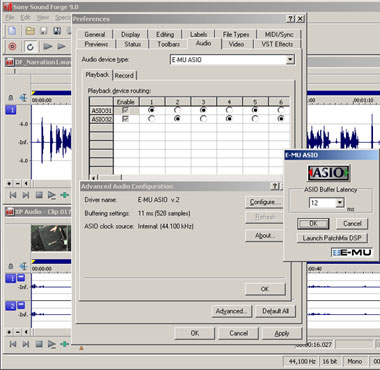Click the ASIO logo in E-MU ASIO dialog
The height and width of the screenshot is (370, 380).
328,172
